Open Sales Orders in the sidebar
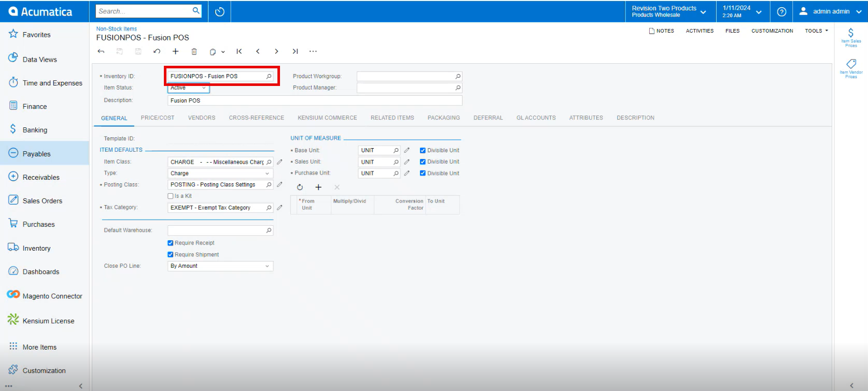 point(45,200)
